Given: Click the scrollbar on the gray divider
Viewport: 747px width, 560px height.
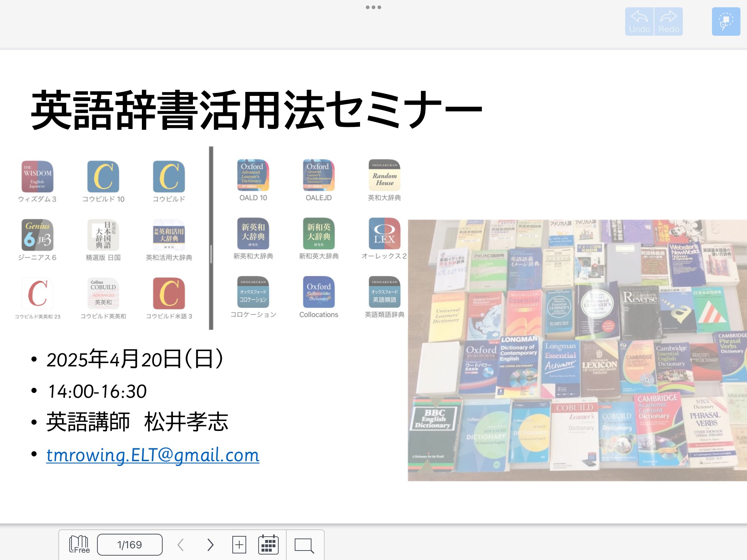Looking at the screenshot, I should click(211, 254).
